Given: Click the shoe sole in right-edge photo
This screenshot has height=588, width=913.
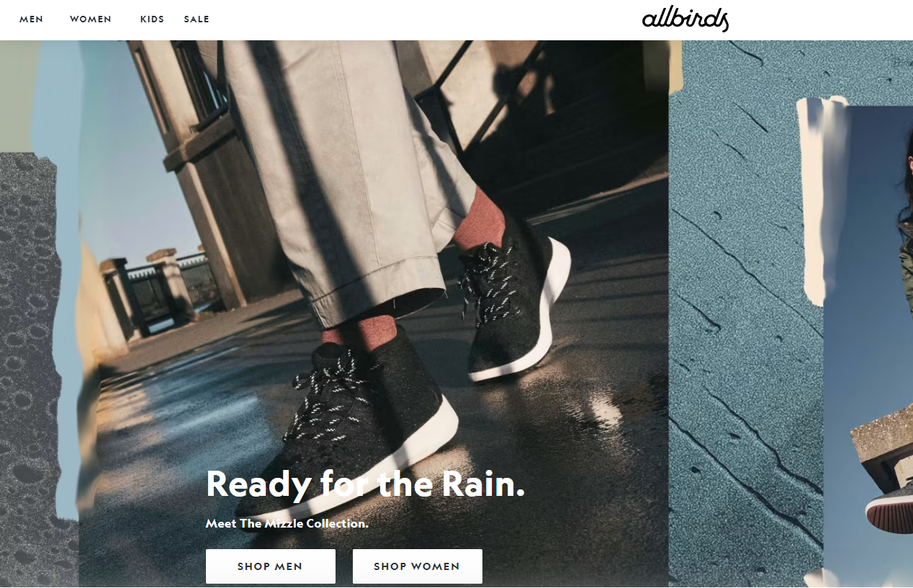Looking at the screenshot, I should pyautogui.click(x=889, y=515).
